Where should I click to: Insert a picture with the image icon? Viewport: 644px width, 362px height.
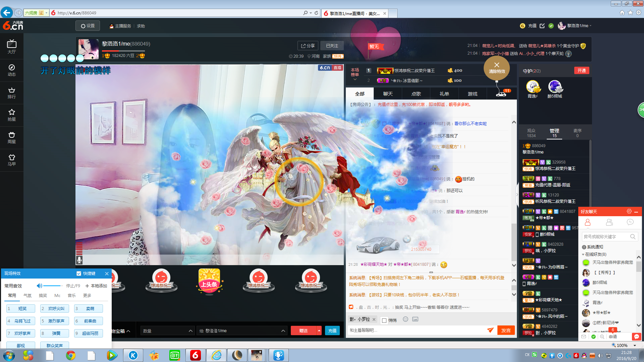pos(415,319)
